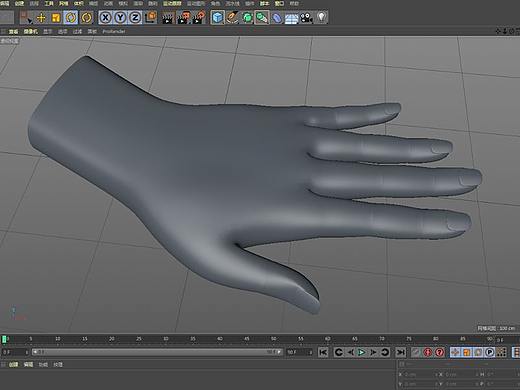Open material manager 编辑 (Edit) menu

pyautogui.click(x=28, y=365)
